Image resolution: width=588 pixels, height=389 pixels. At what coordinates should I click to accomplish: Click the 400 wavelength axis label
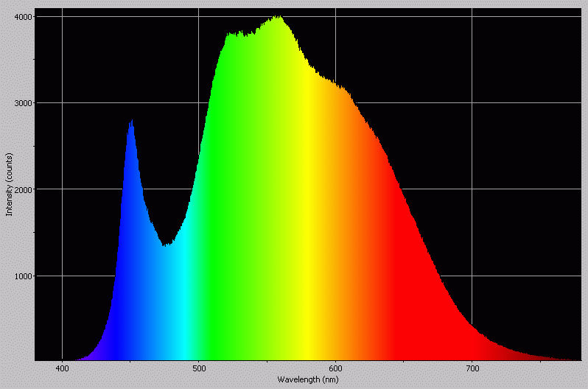[62, 369]
